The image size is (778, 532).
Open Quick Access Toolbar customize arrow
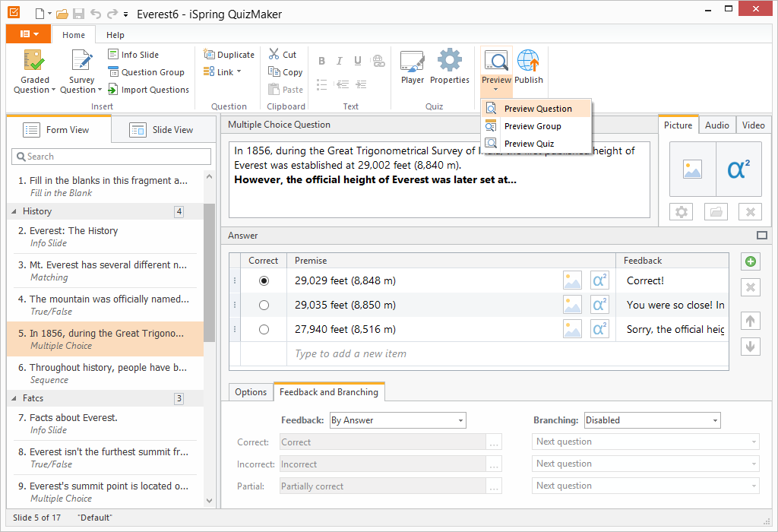click(x=125, y=14)
